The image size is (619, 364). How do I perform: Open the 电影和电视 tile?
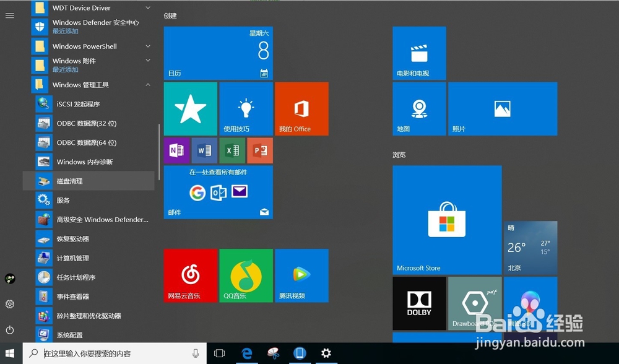419,53
